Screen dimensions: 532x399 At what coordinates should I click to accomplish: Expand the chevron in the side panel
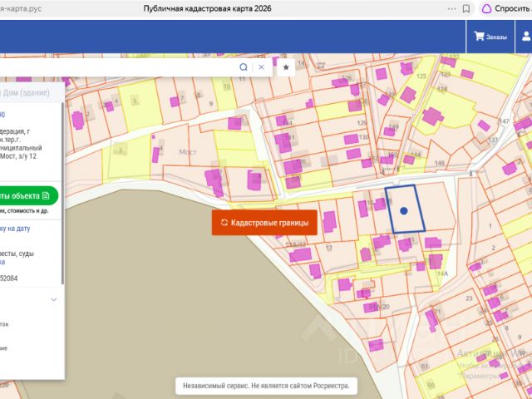tap(53, 299)
